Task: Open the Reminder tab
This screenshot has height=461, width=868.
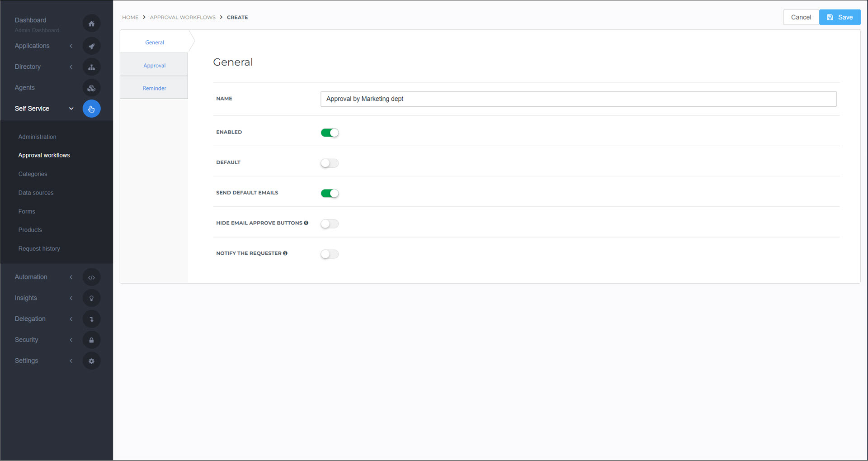Action: pyautogui.click(x=154, y=88)
